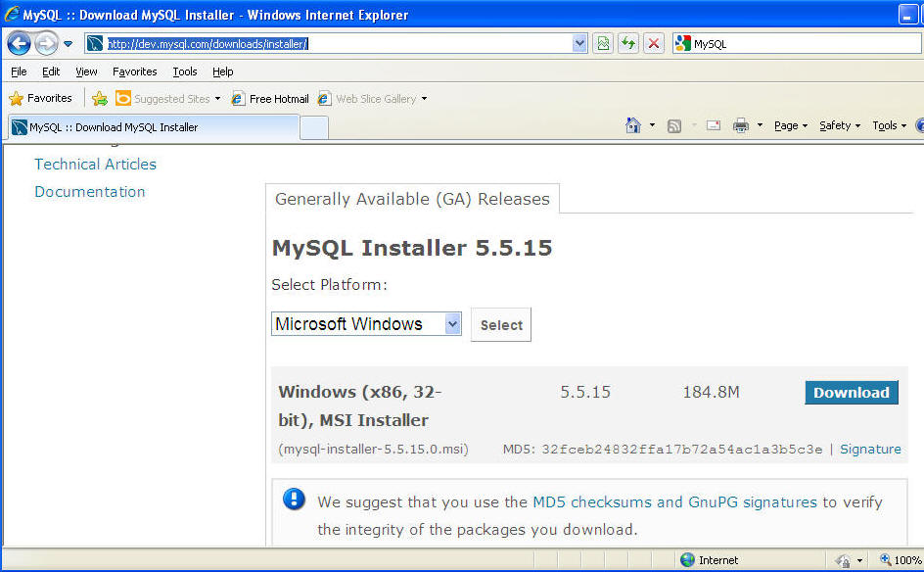Click the blue Download button
This screenshot has height=572, width=924.
tap(852, 392)
